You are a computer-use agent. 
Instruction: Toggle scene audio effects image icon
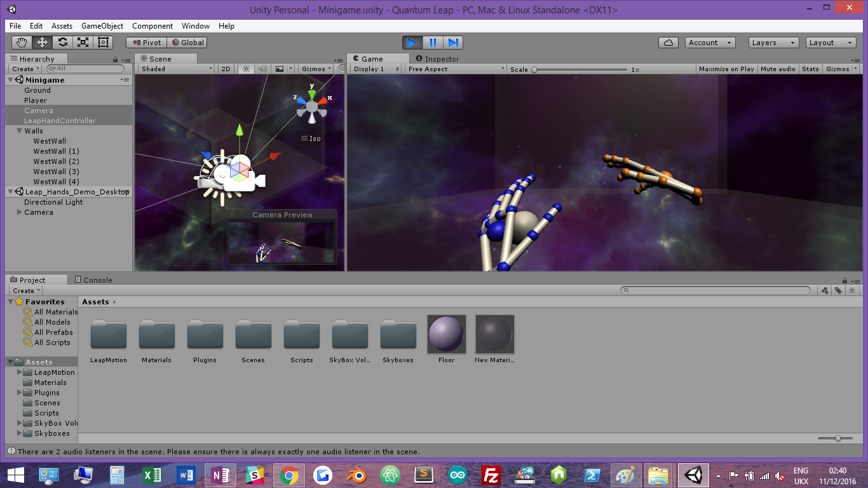pos(279,69)
